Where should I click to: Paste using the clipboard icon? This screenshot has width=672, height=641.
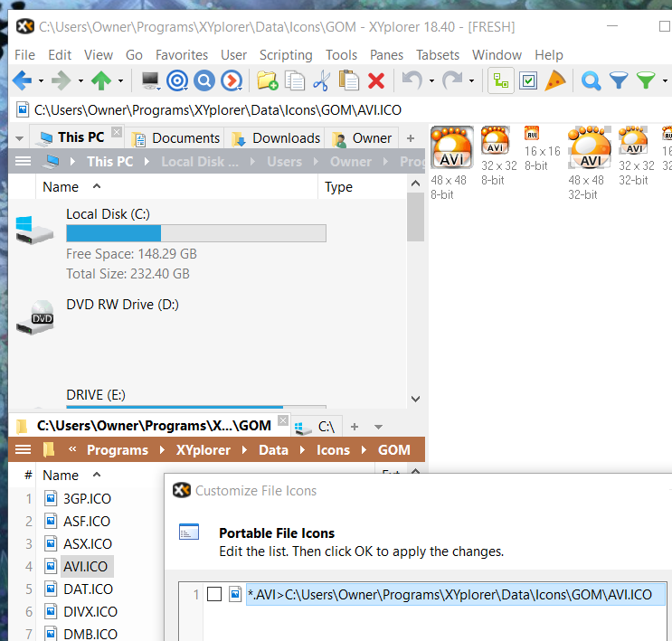(349, 80)
